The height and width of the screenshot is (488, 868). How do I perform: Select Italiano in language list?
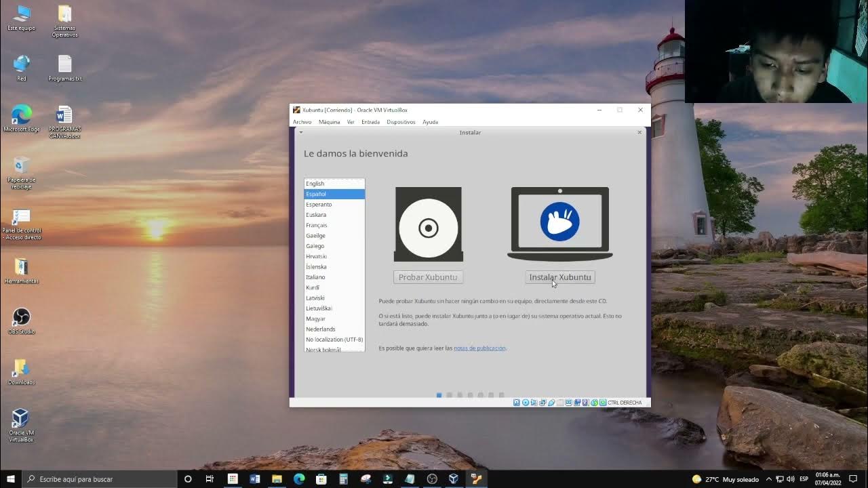click(x=334, y=277)
